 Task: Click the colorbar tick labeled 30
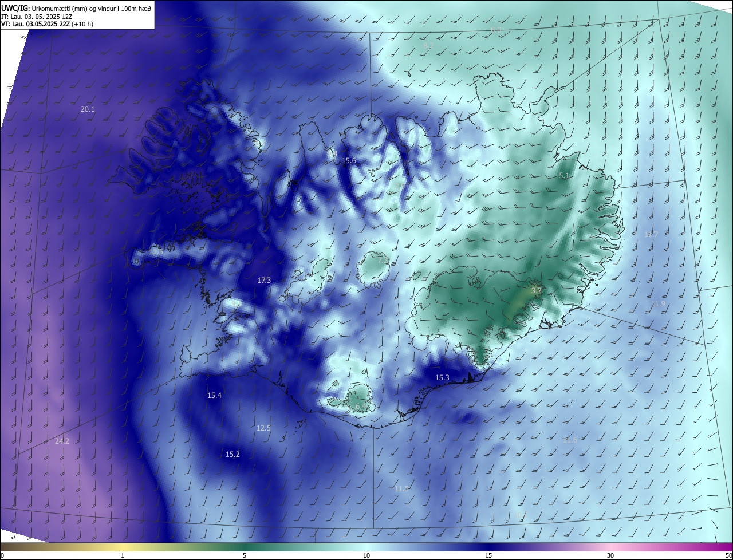click(x=610, y=555)
